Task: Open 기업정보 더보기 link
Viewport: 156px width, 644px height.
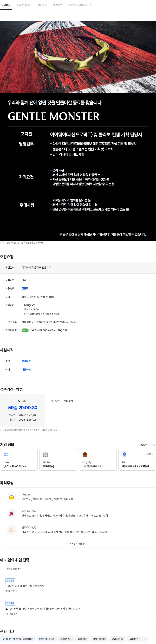Action: pos(147,444)
